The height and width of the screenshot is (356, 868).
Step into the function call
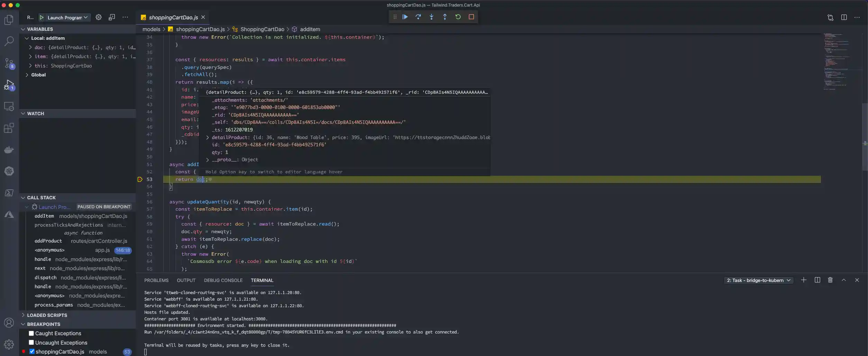(431, 17)
